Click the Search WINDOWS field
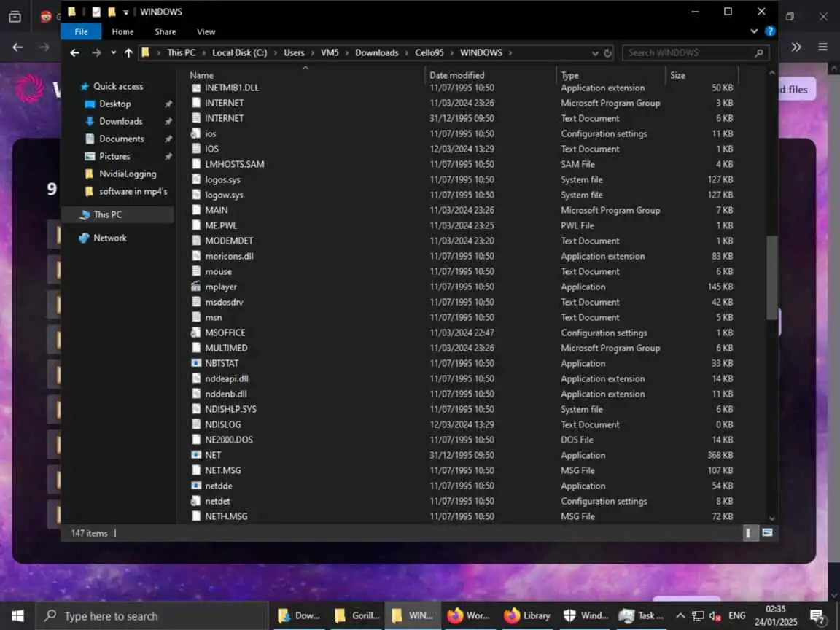 (696, 52)
